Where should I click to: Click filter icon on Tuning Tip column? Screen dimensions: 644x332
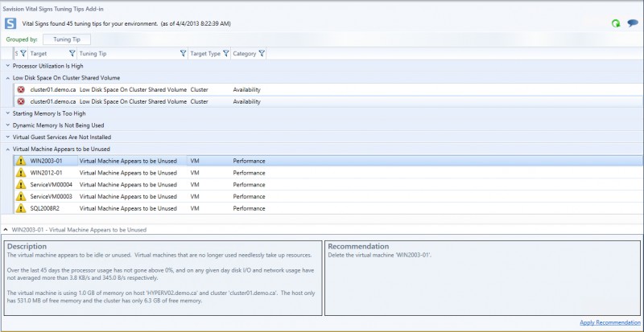184,53
